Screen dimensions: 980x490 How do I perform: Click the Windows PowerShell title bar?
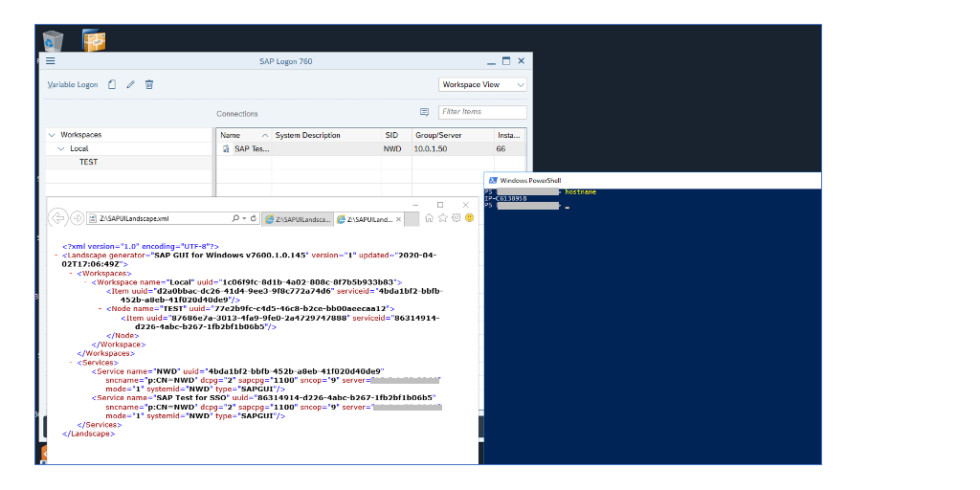[652, 180]
